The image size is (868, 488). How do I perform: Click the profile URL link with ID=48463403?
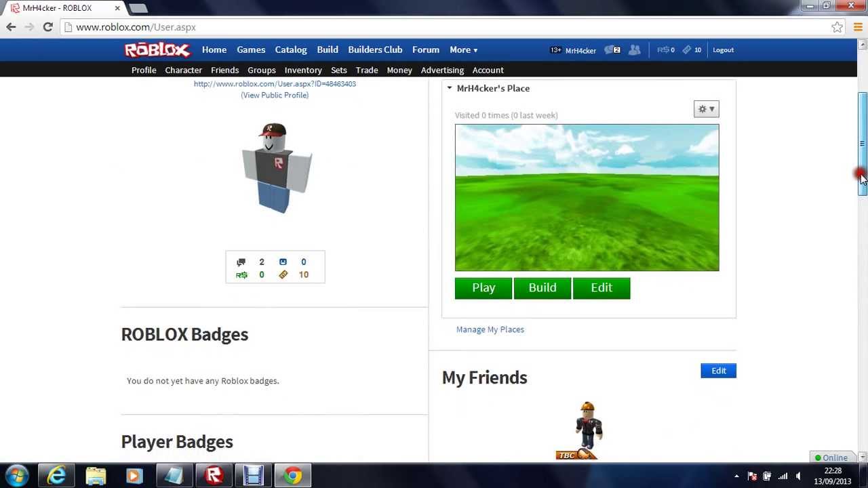pyautogui.click(x=275, y=84)
